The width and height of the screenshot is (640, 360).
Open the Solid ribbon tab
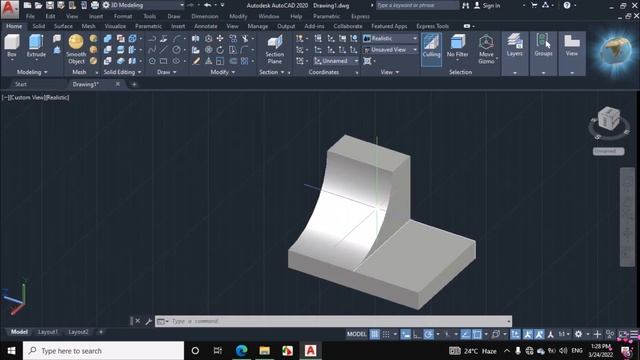pyautogui.click(x=38, y=26)
